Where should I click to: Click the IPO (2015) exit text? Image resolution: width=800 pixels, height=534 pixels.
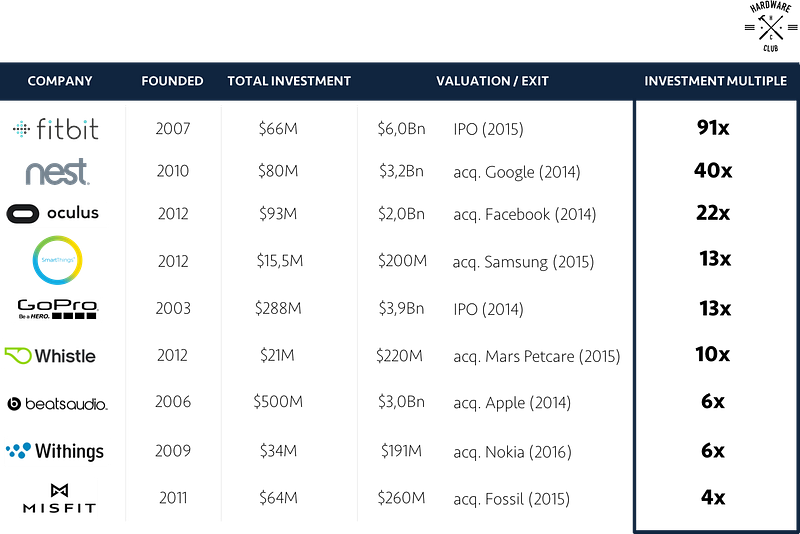(488, 129)
